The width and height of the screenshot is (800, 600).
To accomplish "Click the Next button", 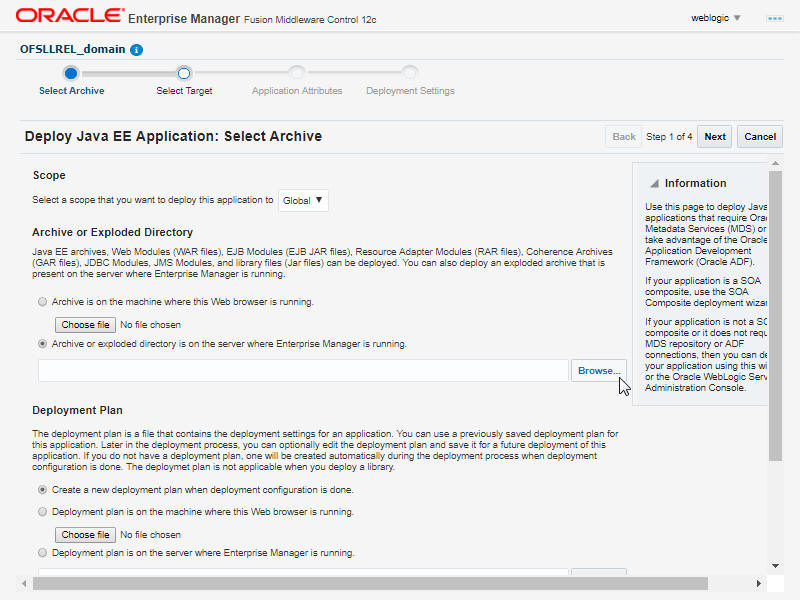I will [x=715, y=137].
